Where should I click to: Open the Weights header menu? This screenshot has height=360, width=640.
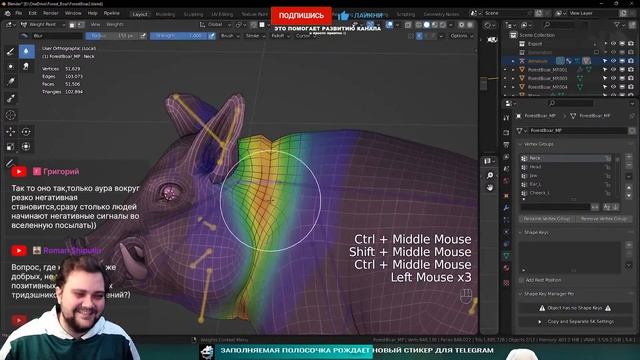click(x=115, y=24)
